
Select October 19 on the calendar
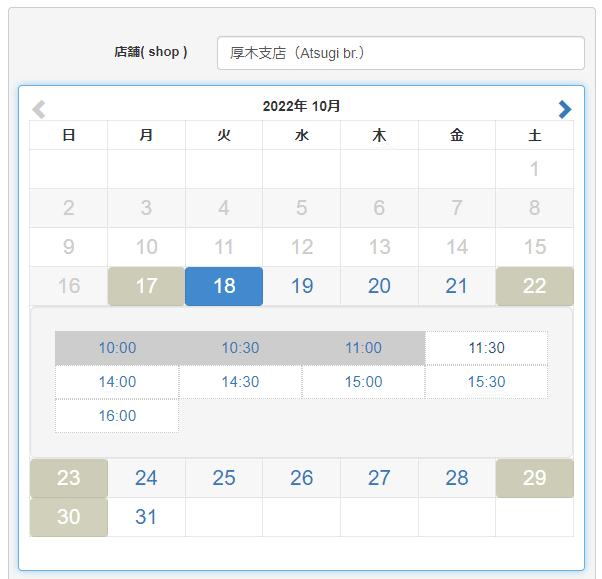coord(302,286)
